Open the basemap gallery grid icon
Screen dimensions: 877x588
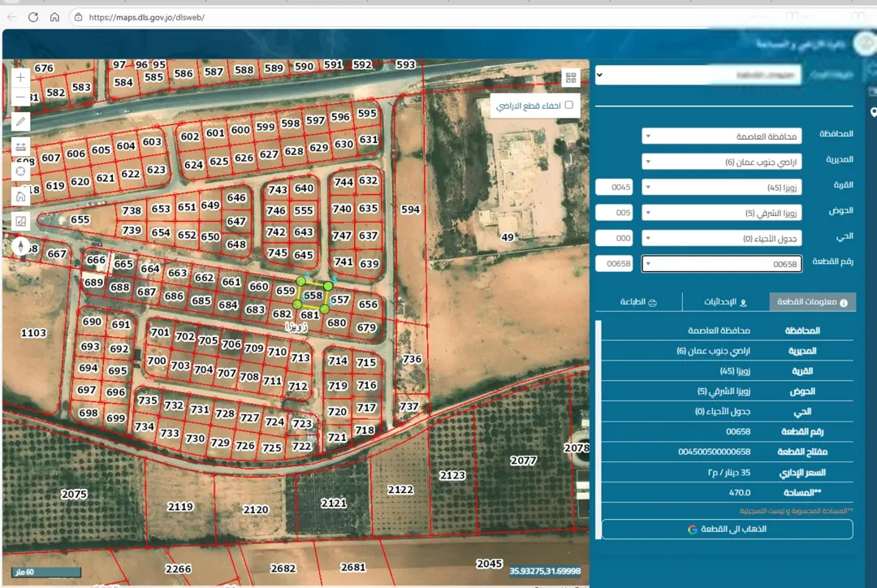tap(571, 78)
